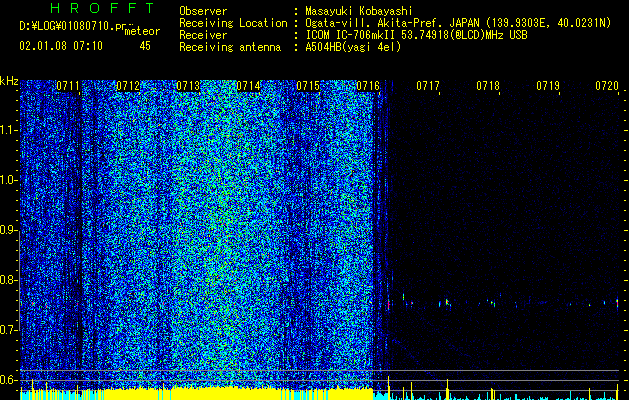Click the HROFFT title text
This screenshot has width=629, height=400.
tap(102, 8)
